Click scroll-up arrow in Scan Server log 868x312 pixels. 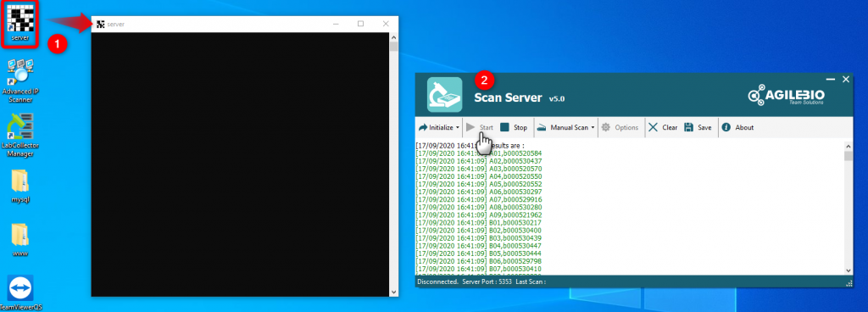tap(848, 146)
